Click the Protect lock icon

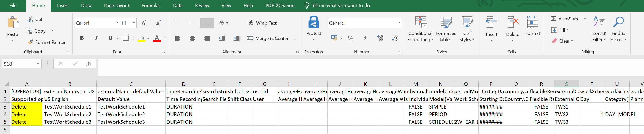[313, 22]
